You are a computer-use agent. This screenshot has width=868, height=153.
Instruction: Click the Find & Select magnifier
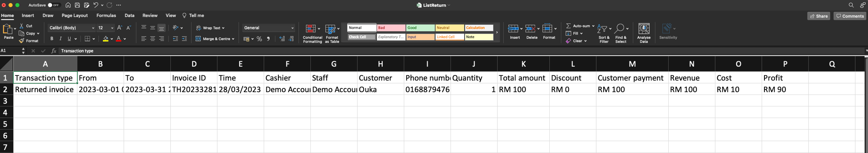coord(619,29)
